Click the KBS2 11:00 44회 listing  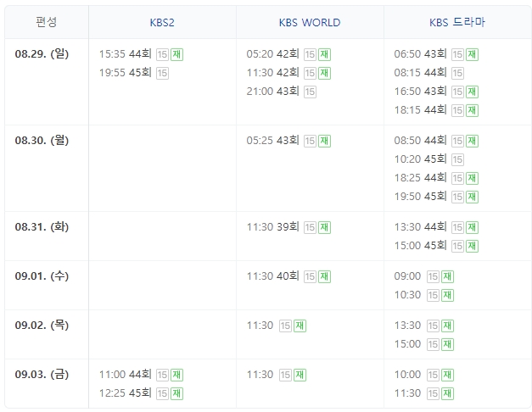click(125, 375)
